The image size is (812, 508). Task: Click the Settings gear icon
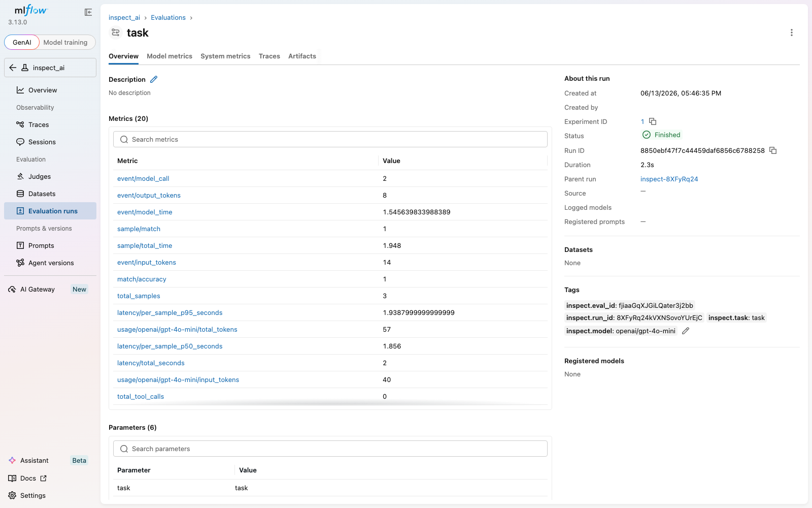(x=12, y=495)
